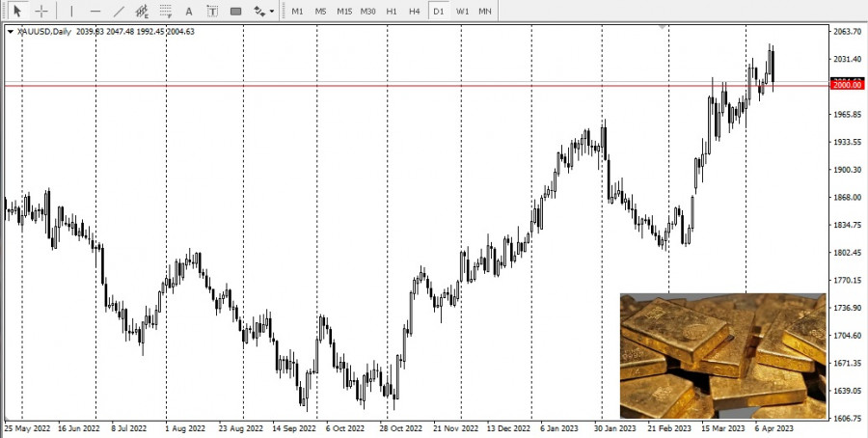Image resolution: width=868 pixels, height=438 pixels.
Task: Select the text 'A' tool
Action: tap(189, 11)
